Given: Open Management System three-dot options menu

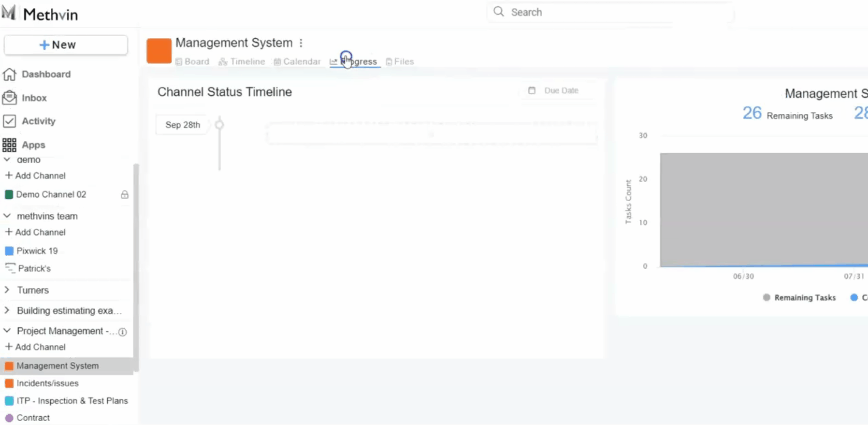Looking at the screenshot, I should pyautogui.click(x=301, y=43).
